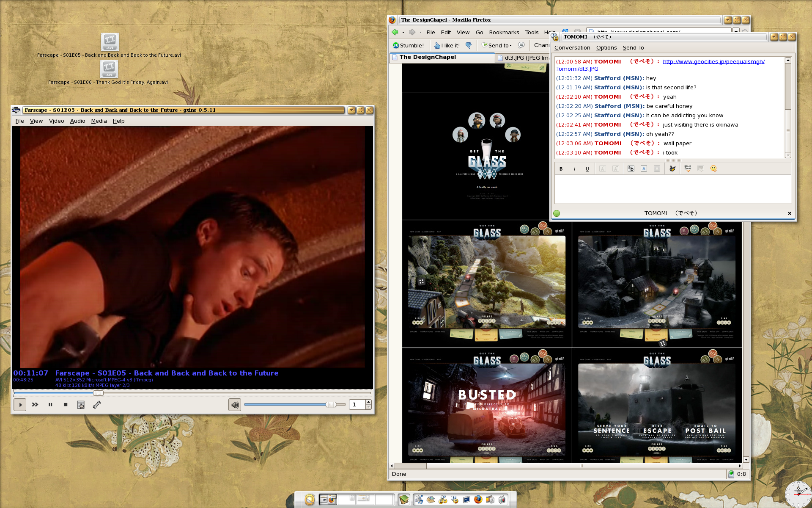This screenshot has height=508, width=812.
Task: Open the Pidgin Options menu
Action: coord(606,48)
